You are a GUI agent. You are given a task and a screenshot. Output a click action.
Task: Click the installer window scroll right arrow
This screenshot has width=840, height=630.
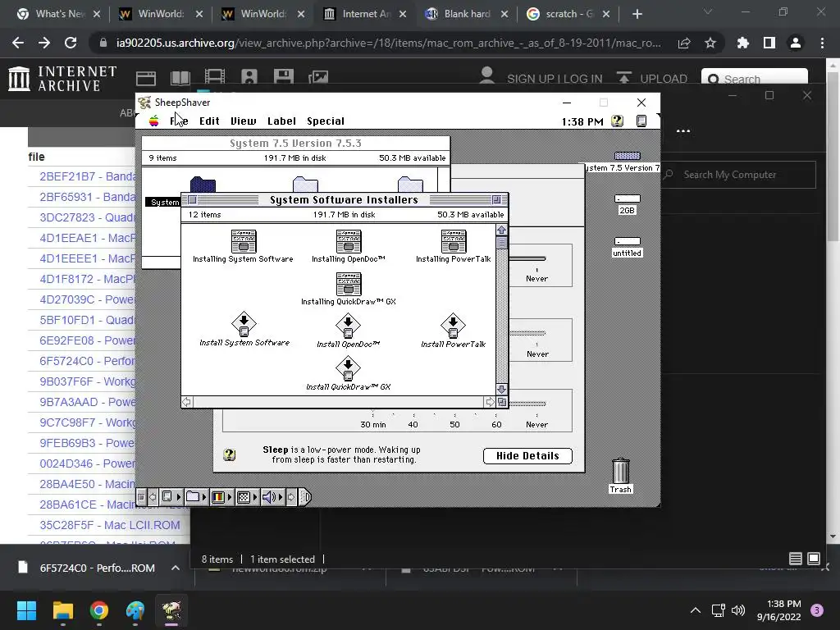tap(490, 402)
